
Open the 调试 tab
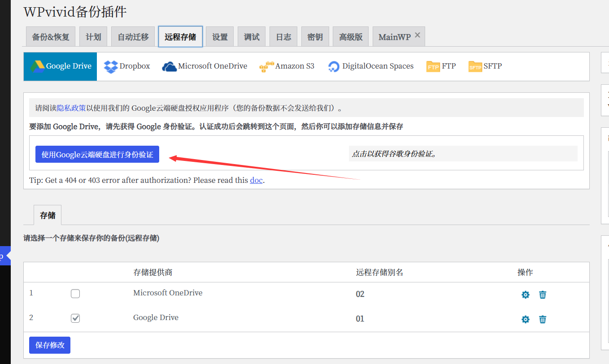pyautogui.click(x=252, y=37)
